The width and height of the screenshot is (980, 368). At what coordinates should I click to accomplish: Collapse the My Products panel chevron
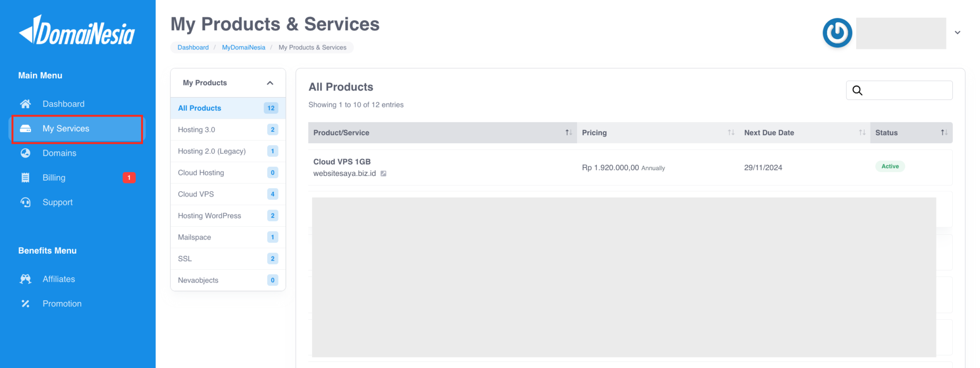click(270, 83)
